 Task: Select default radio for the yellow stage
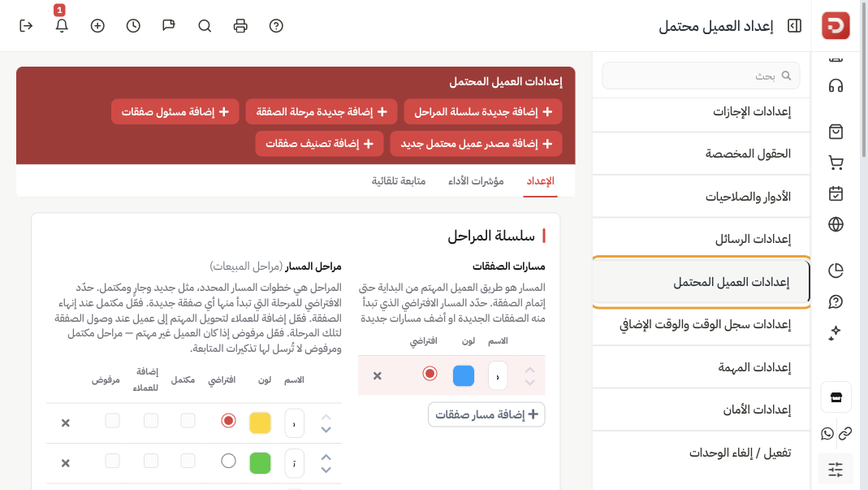228,421
